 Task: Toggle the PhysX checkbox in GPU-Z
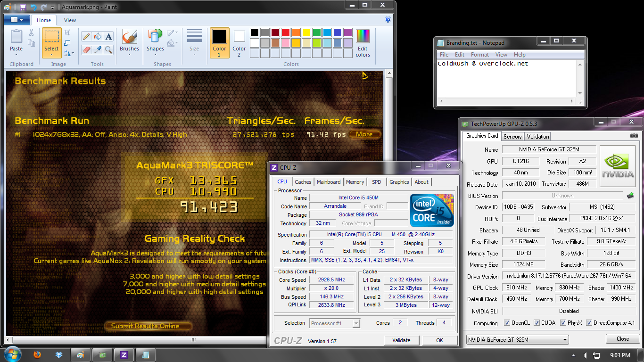[x=563, y=323]
